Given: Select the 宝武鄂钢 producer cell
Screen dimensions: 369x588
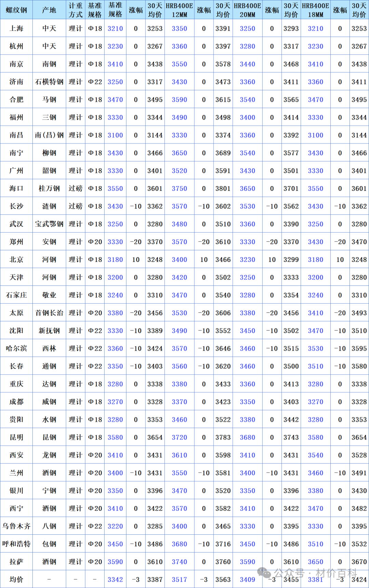Looking at the screenshot, I should pyautogui.click(x=49, y=224).
